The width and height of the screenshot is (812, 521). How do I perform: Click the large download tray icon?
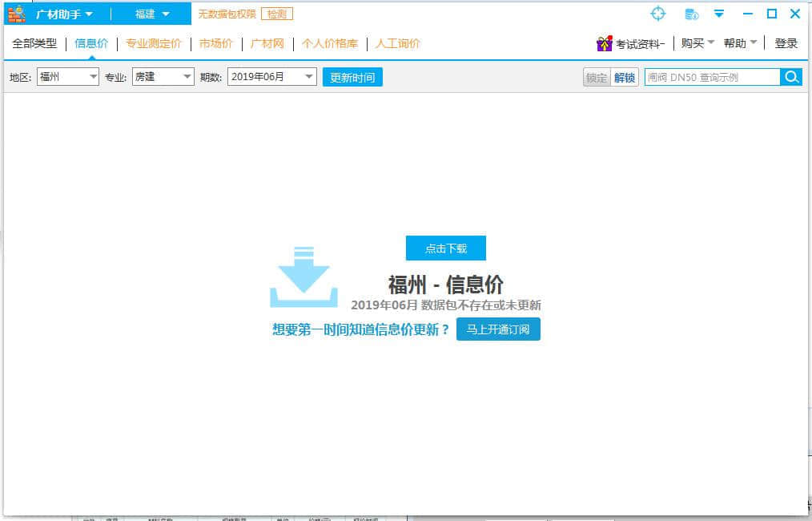coord(303,278)
